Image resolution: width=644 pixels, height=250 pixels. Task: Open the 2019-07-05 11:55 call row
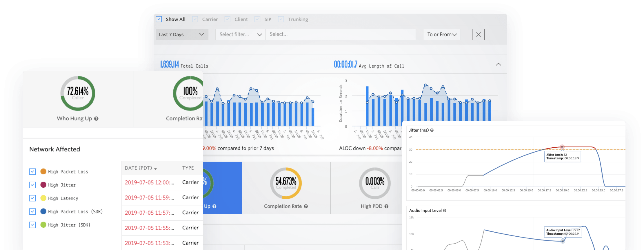point(162,228)
